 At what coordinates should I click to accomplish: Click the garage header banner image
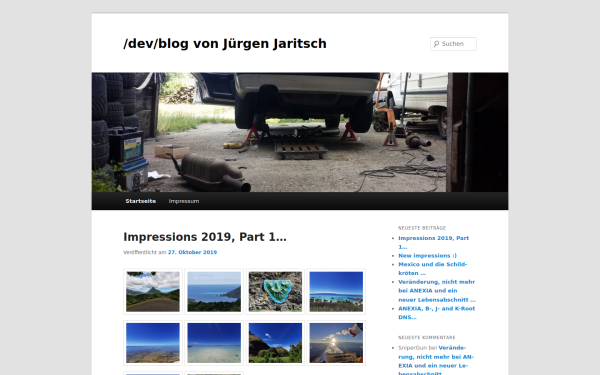click(300, 132)
